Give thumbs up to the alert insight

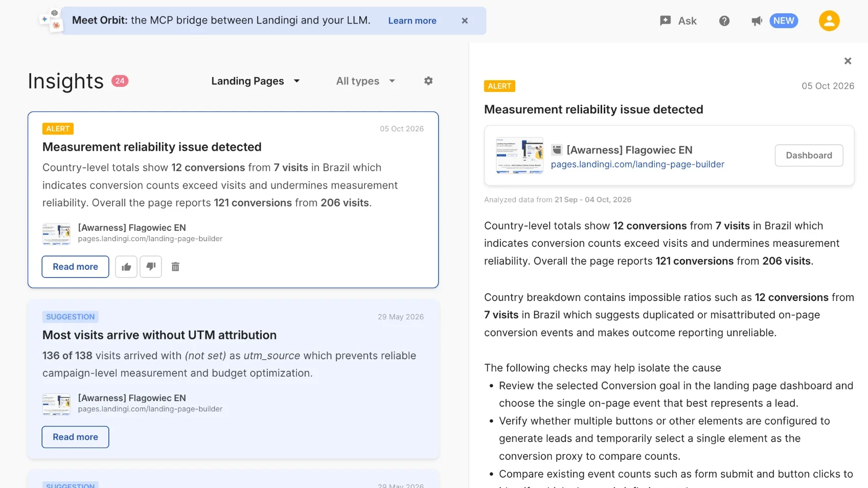click(126, 267)
